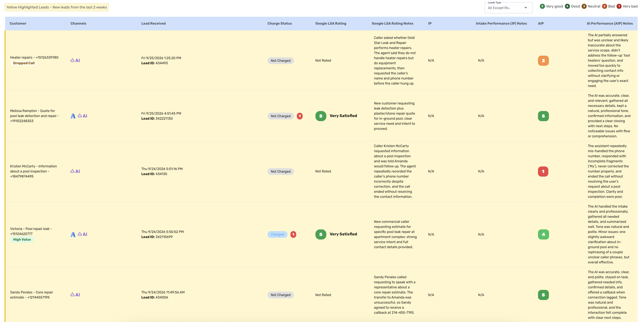
Task: Click the Channels column header
Action: [x=78, y=23]
